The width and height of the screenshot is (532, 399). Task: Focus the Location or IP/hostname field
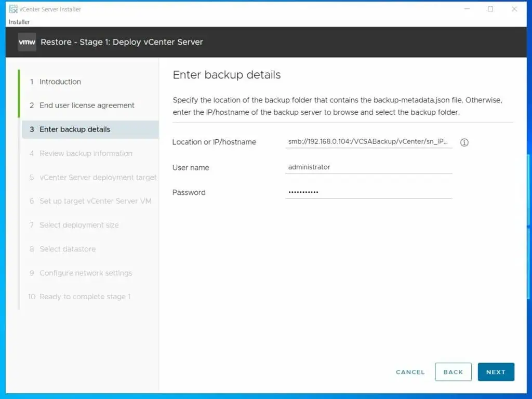(369, 141)
